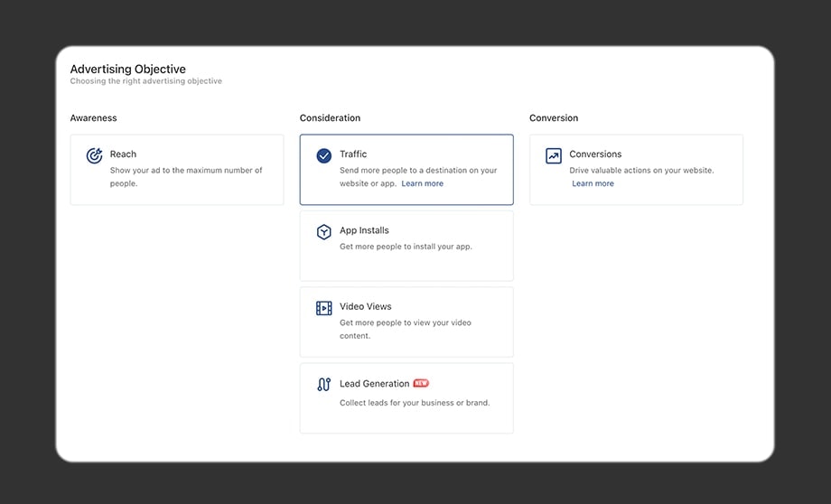
Task: Open Learn more link in Traffic card
Action: point(423,183)
